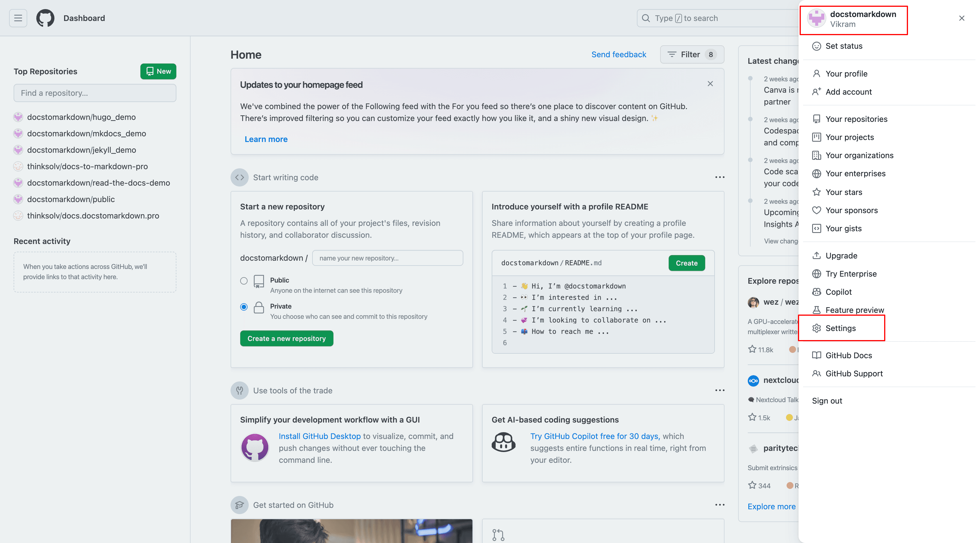Click the GitHub Support people icon
The width and height of the screenshot is (980, 543).
(816, 374)
